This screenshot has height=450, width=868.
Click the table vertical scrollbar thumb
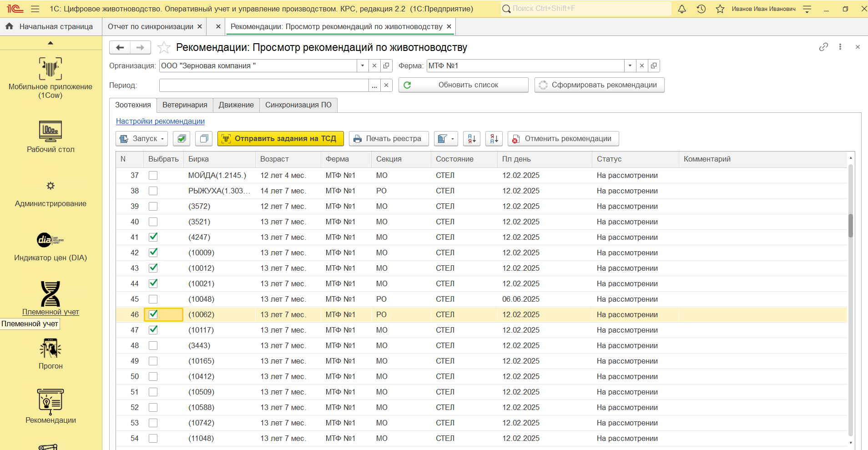tap(851, 225)
